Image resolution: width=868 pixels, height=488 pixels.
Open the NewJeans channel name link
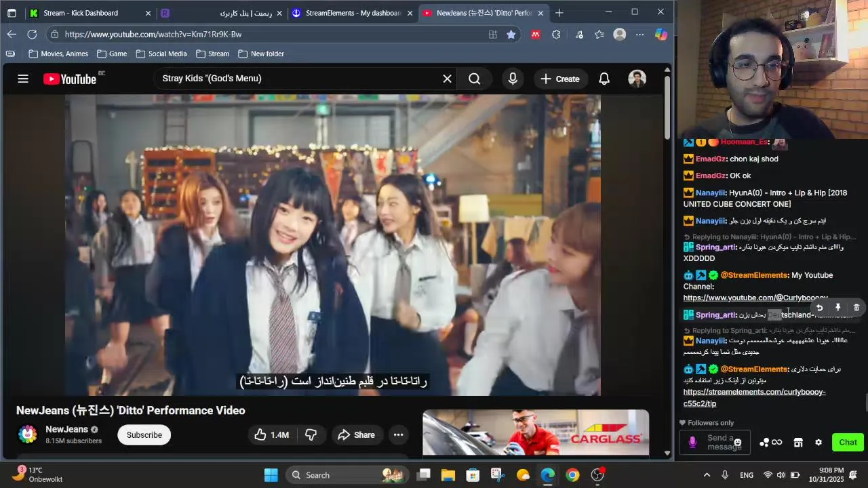(x=66, y=429)
